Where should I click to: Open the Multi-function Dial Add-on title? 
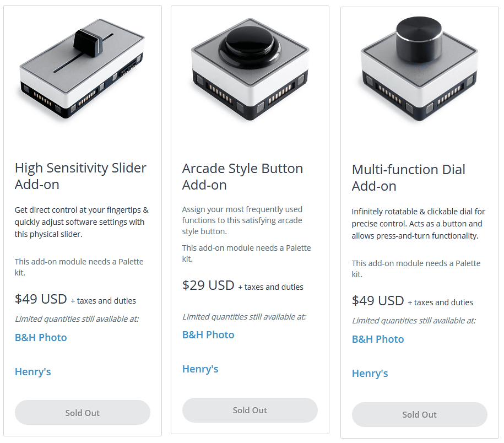(409, 178)
